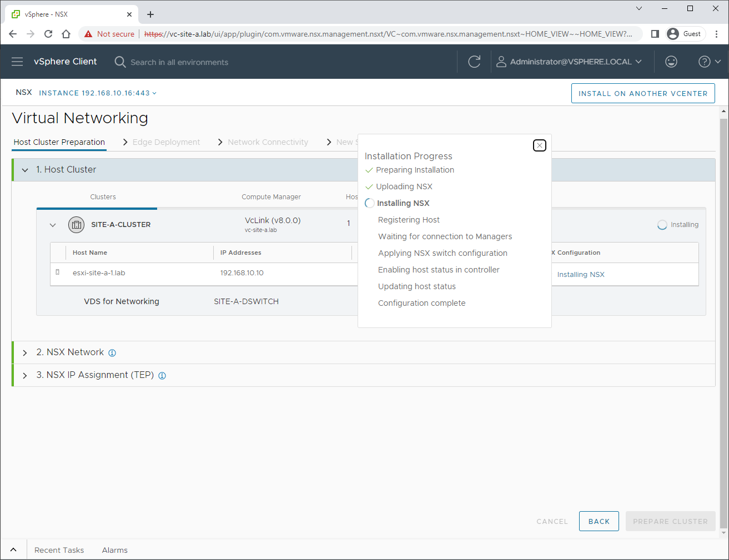Click the Host Name column header
729x560 pixels.
pos(90,253)
